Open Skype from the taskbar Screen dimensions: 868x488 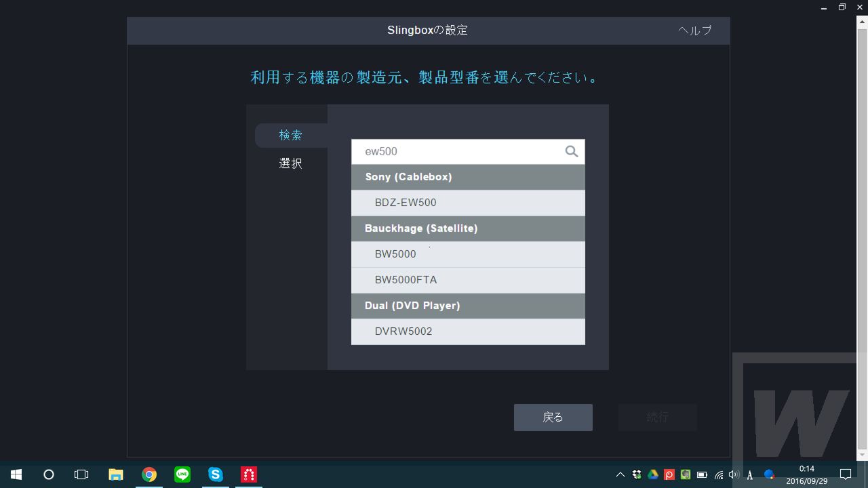coord(216,474)
